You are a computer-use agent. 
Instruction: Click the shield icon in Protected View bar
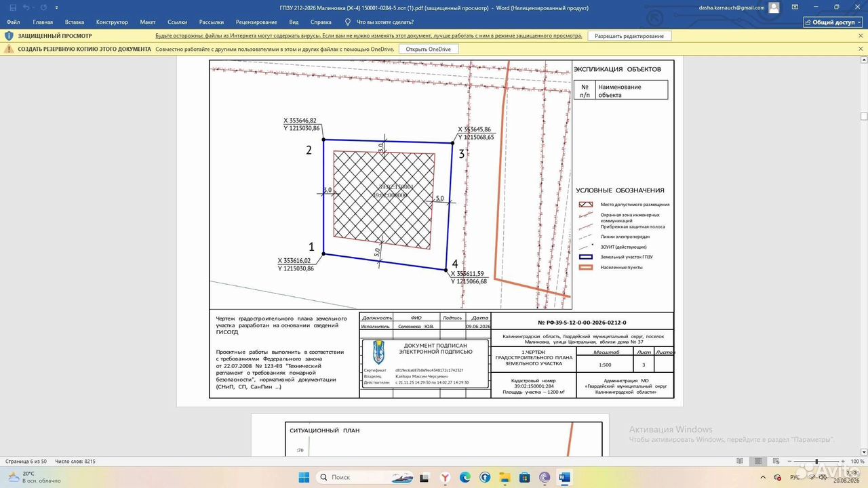(x=8, y=35)
